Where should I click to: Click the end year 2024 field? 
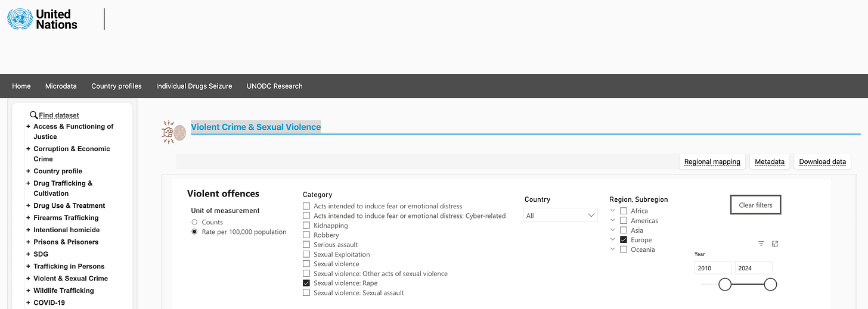pyautogui.click(x=754, y=268)
